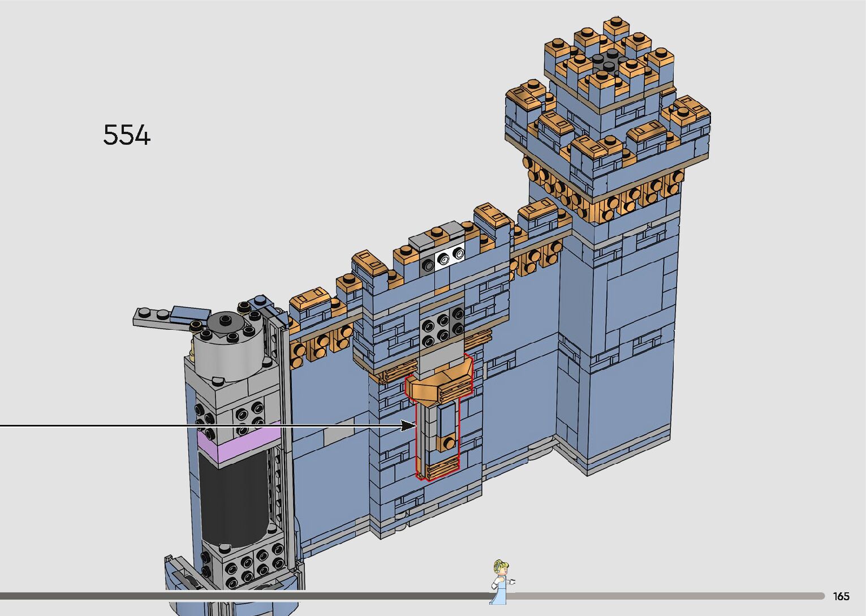
Task: Click the tan stud inside the red outline
Action: point(449,443)
